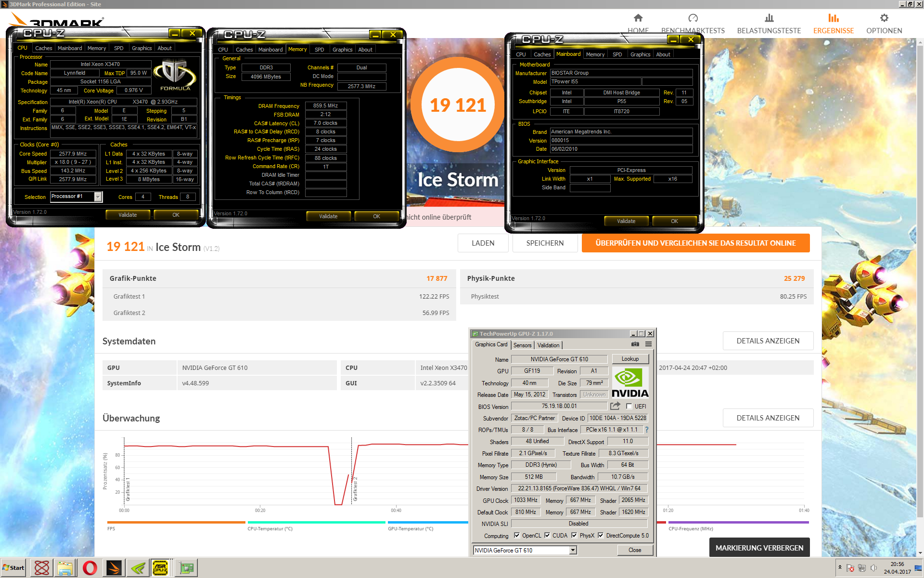This screenshot has width=924, height=578.
Task: Launch Opera browser from taskbar
Action: pos(90,568)
